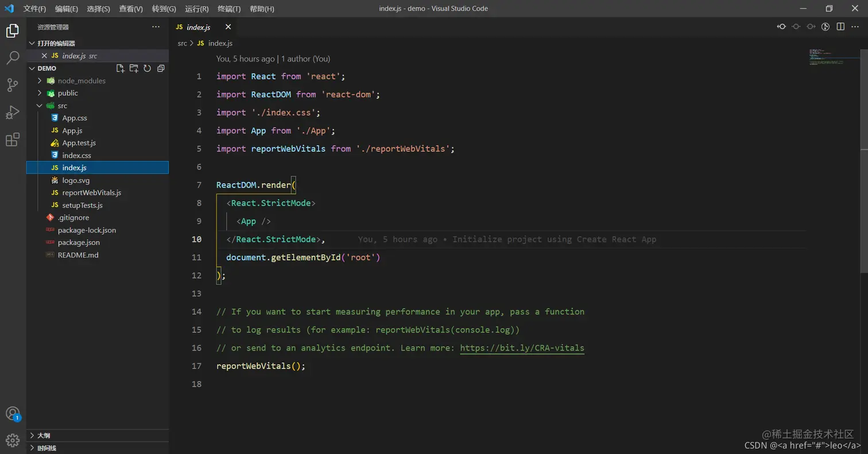Click the New Folder icon in DEMO header
Viewport: 868px width, 454px height.
[134, 68]
